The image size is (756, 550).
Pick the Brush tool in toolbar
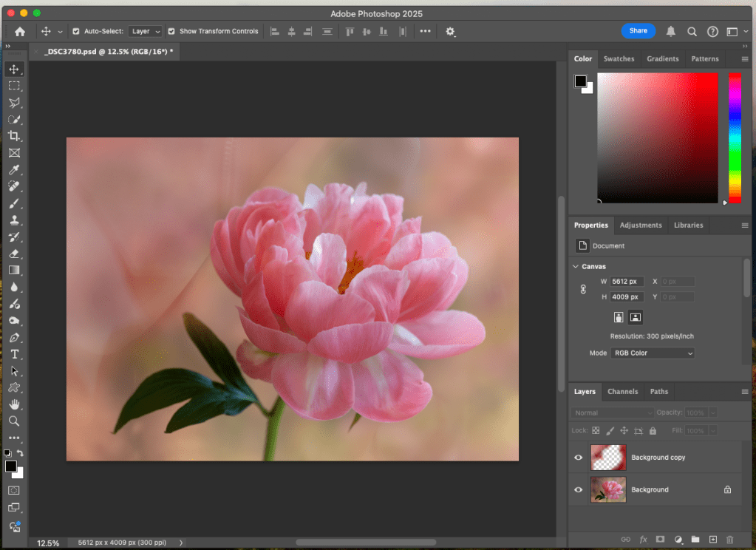(x=14, y=203)
